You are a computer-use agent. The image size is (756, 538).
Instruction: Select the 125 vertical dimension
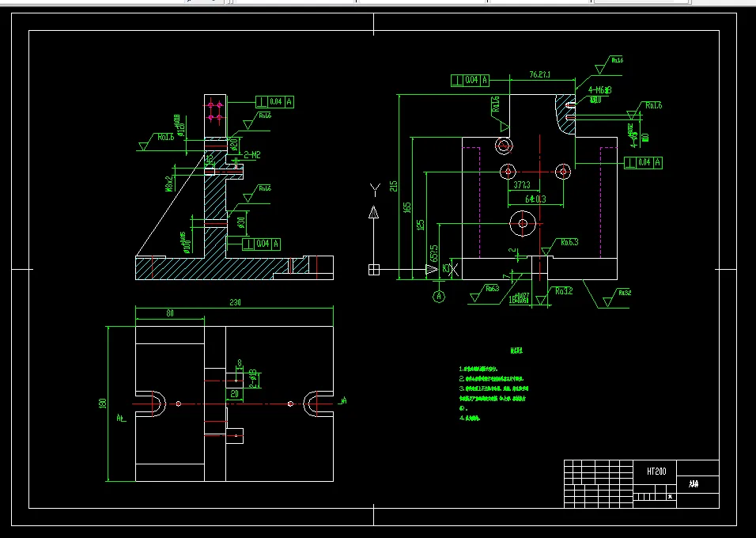coord(421,225)
